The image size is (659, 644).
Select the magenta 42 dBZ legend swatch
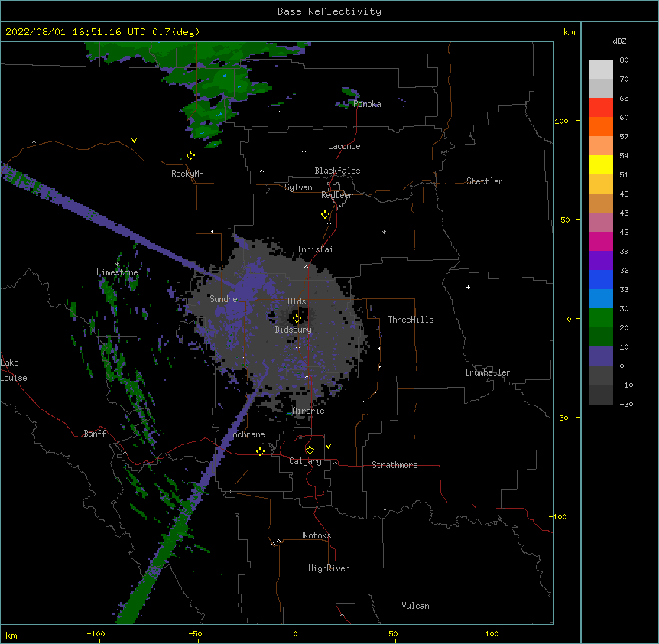601,241
